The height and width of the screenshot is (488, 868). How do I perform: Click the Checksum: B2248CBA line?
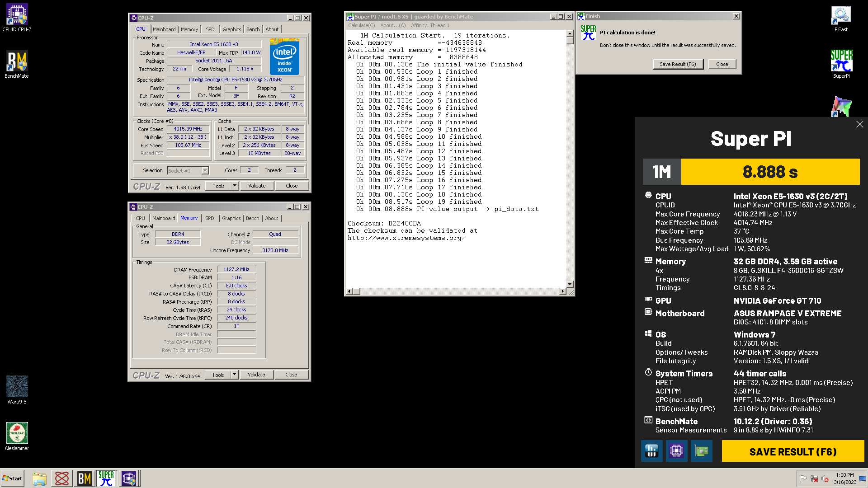[x=384, y=224]
